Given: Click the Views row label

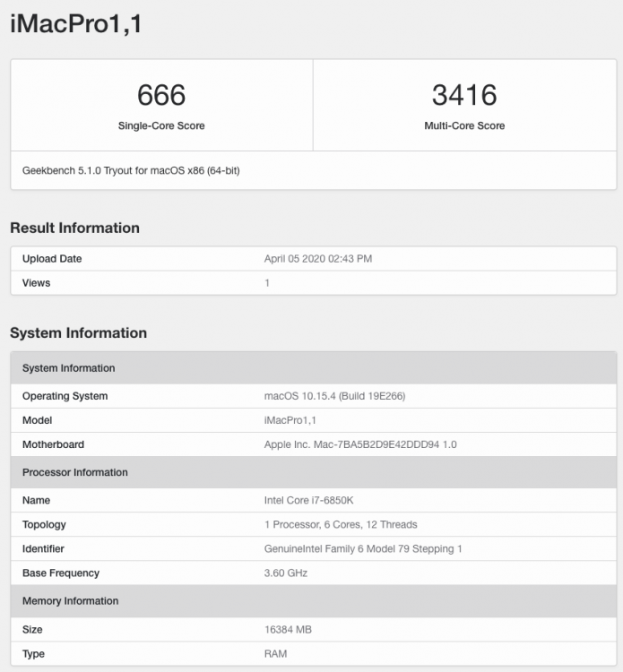Looking at the screenshot, I should pos(36,283).
